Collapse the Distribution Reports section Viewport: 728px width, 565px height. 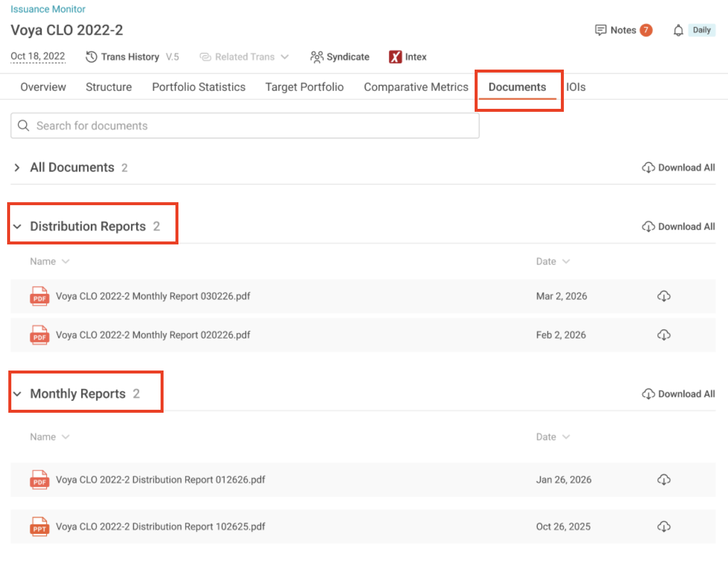pos(17,227)
